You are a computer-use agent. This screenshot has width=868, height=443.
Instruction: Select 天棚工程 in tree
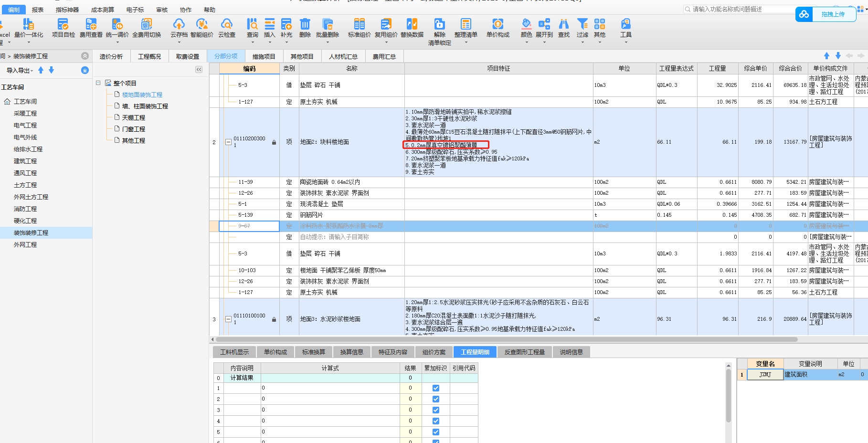134,117
